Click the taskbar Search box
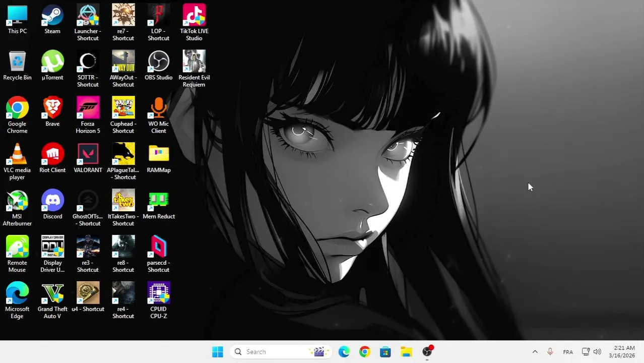The width and height of the screenshot is (644, 363). (x=281, y=352)
